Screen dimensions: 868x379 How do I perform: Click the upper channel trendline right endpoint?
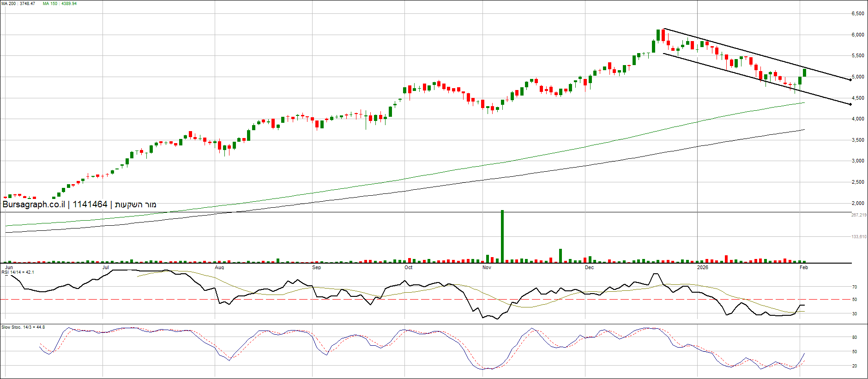[x=850, y=80]
